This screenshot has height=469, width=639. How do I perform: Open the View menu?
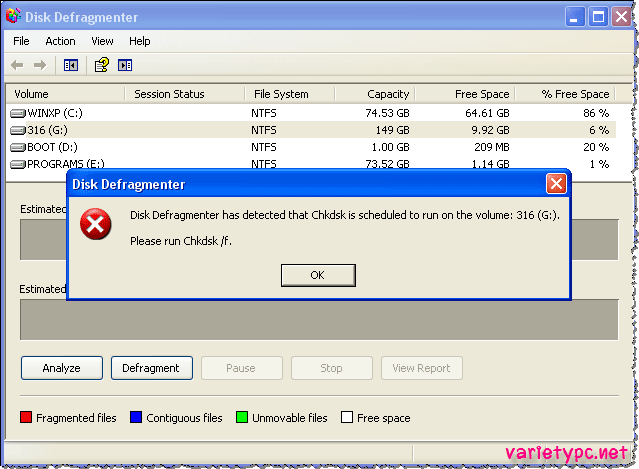pos(102,41)
